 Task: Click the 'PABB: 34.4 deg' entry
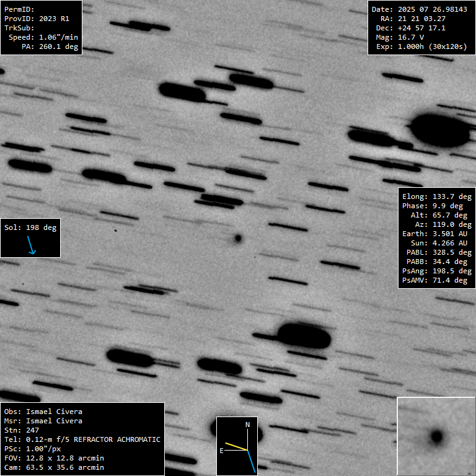[437, 262]
